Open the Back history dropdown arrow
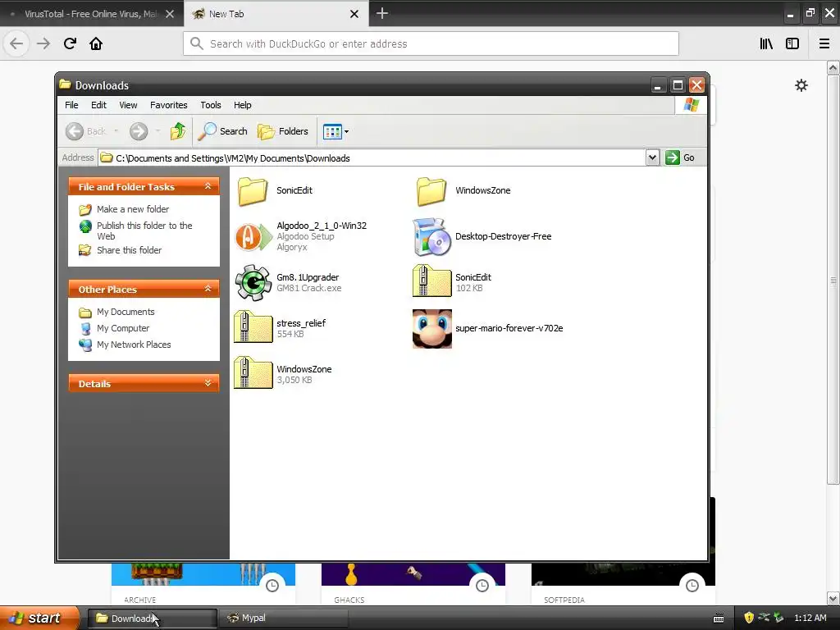This screenshot has width=840, height=630. (x=116, y=131)
